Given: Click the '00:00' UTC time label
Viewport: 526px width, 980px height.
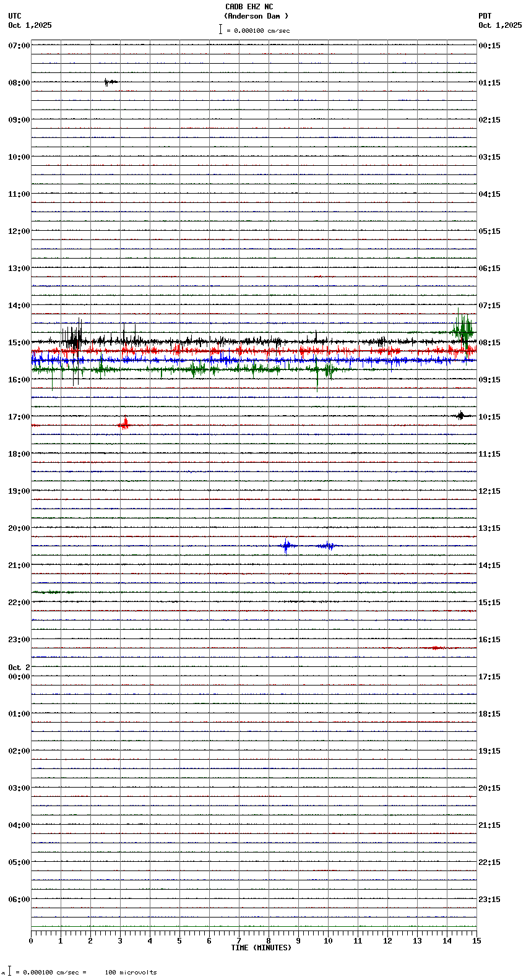Looking at the screenshot, I should click(x=19, y=677).
